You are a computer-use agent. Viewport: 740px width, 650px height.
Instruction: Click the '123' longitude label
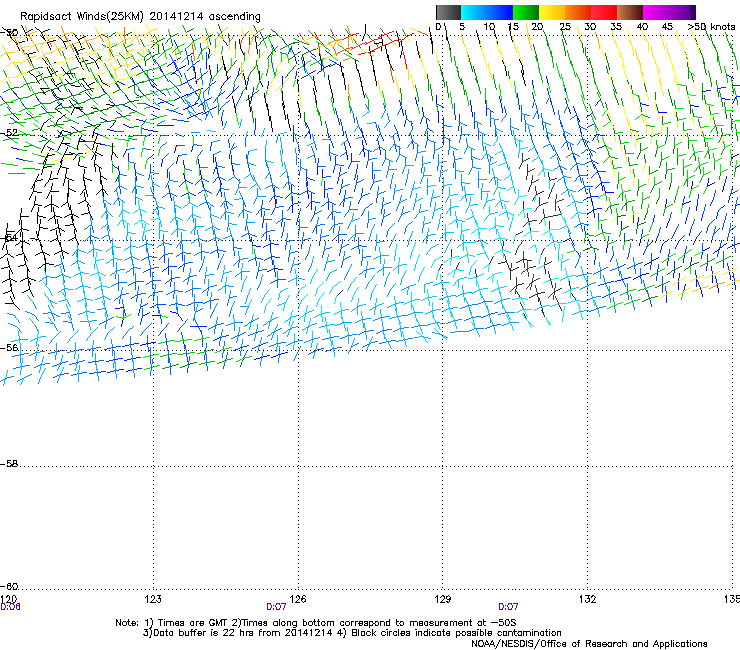coord(153,599)
